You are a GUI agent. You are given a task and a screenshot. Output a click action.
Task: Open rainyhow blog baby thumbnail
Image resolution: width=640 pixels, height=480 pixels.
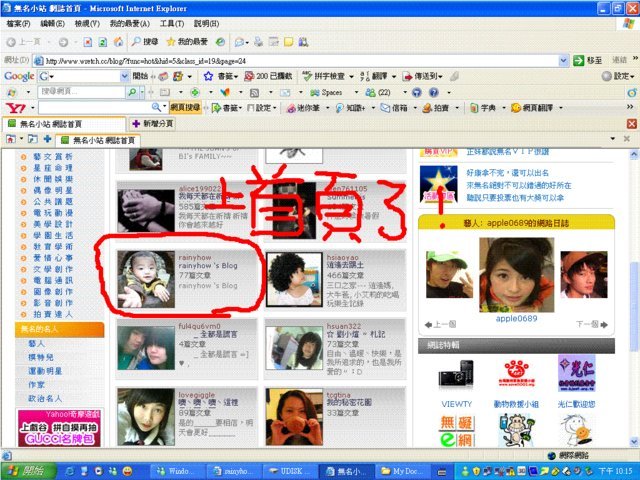coord(146,279)
